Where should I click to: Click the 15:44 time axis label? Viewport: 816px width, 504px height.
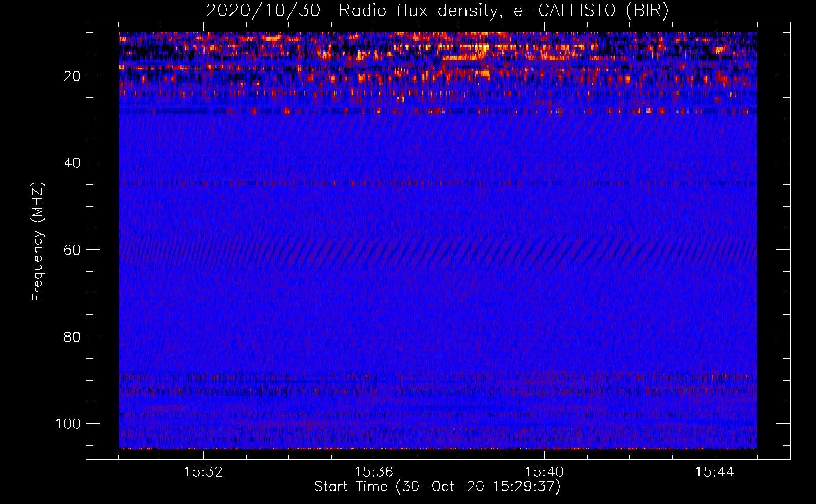(x=715, y=472)
